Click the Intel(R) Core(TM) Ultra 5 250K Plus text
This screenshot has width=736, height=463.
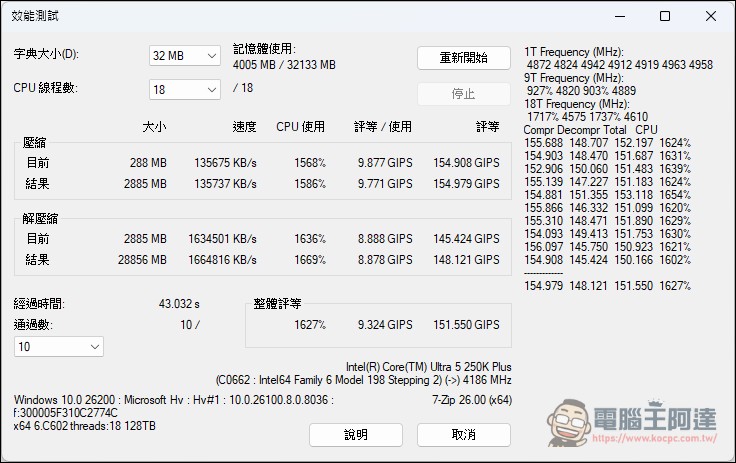(x=429, y=367)
